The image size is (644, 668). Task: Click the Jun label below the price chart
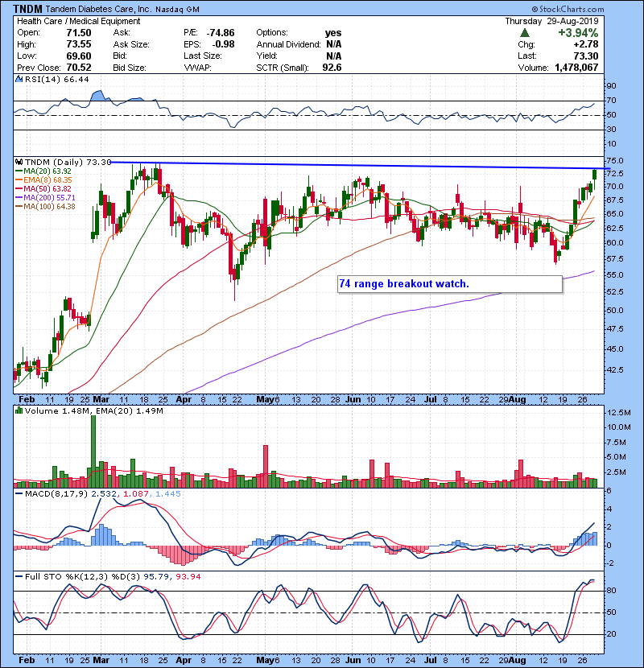(x=353, y=400)
